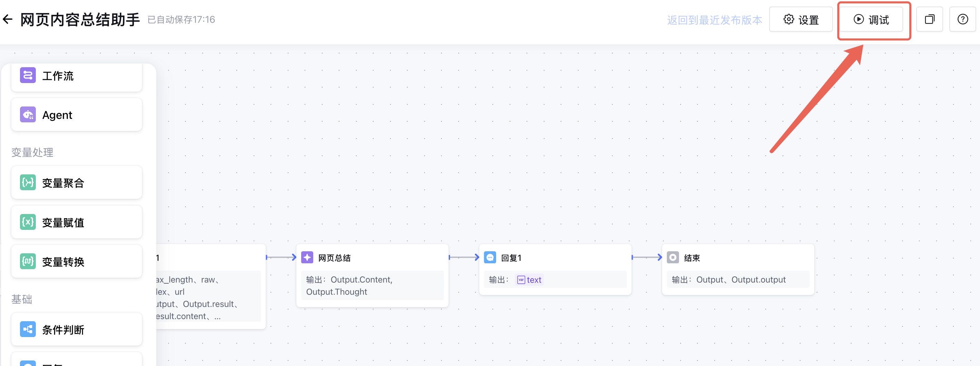Open the help question mark icon

962,19
